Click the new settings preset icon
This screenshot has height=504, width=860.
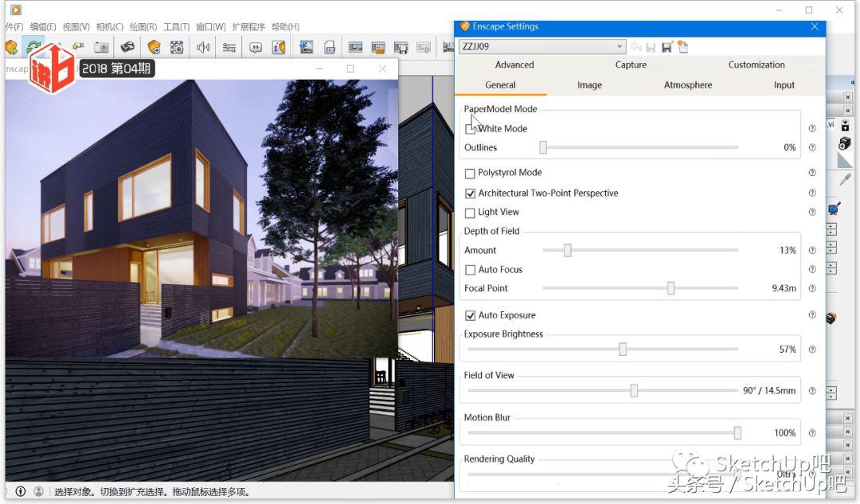(682, 47)
